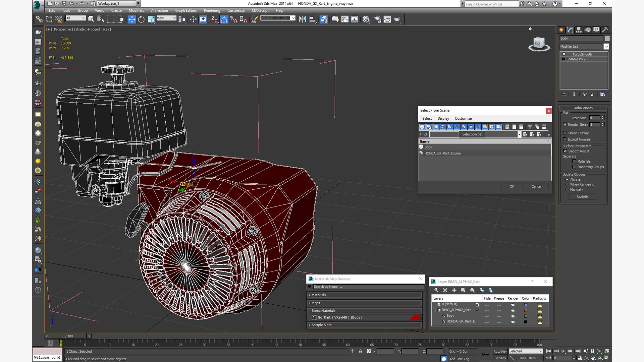The width and height of the screenshot is (644, 362).
Task: Uncheck the Smooth Result checkbox
Action: pyautogui.click(x=565, y=151)
